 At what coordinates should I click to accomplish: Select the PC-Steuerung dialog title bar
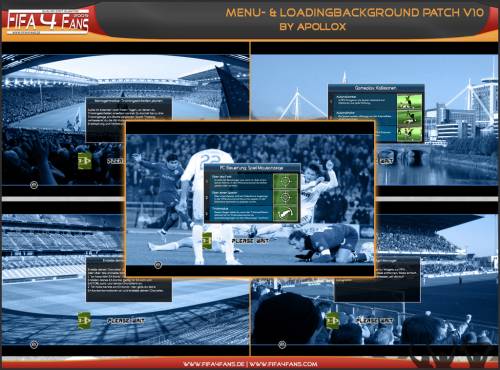[252, 168]
